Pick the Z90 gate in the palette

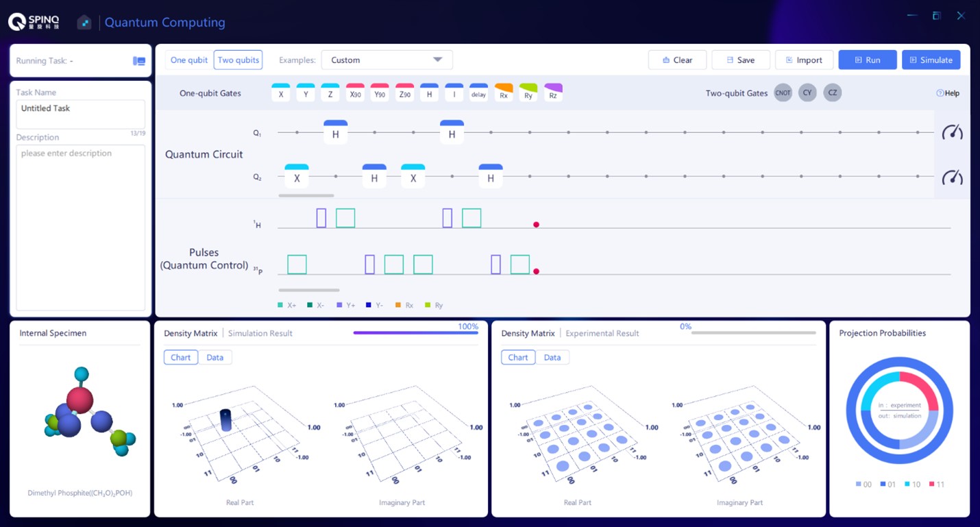pos(404,93)
